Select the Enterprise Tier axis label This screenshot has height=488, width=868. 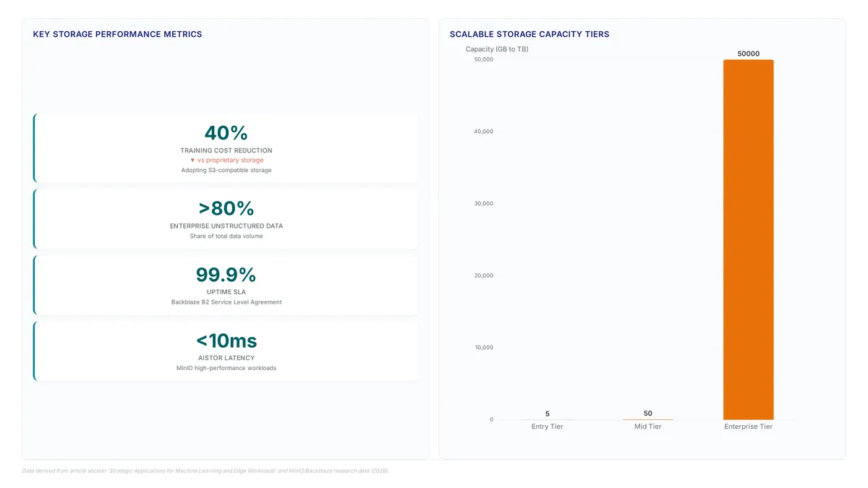click(749, 427)
